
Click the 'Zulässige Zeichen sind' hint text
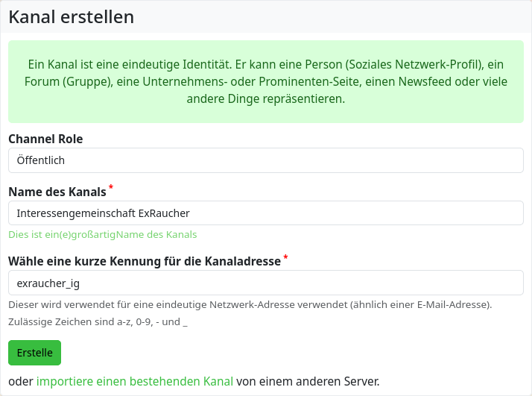(x=98, y=322)
